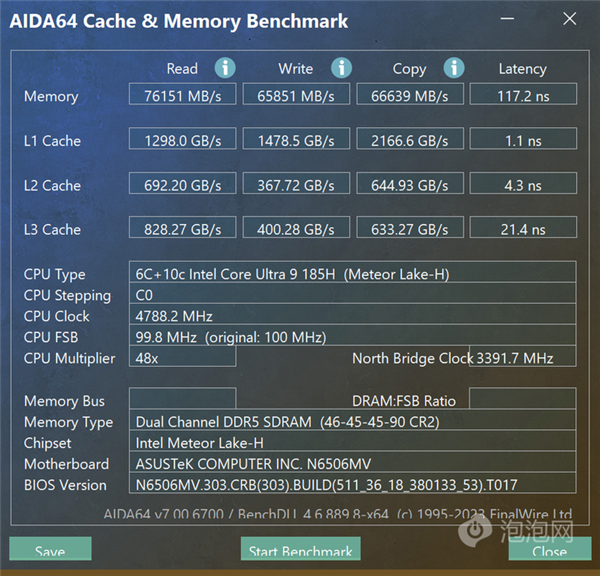Click the Memory Copy speed box
The image size is (600, 576).
coord(410,96)
